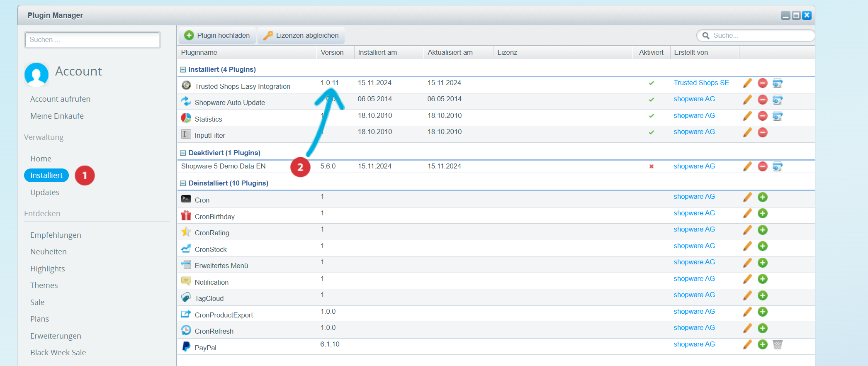This screenshot has width=868, height=366.
Task: Open shopware AG link in PayPal row
Action: coord(694,344)
